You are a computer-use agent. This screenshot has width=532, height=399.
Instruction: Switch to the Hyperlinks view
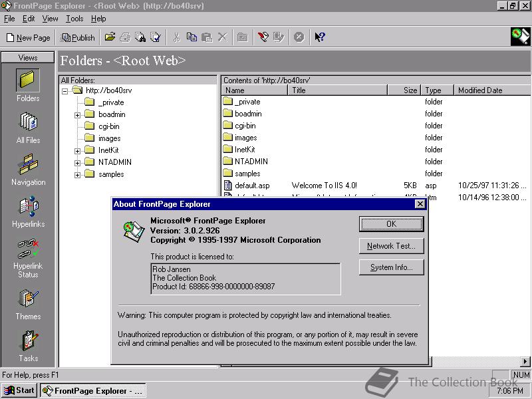click(28, 211)
